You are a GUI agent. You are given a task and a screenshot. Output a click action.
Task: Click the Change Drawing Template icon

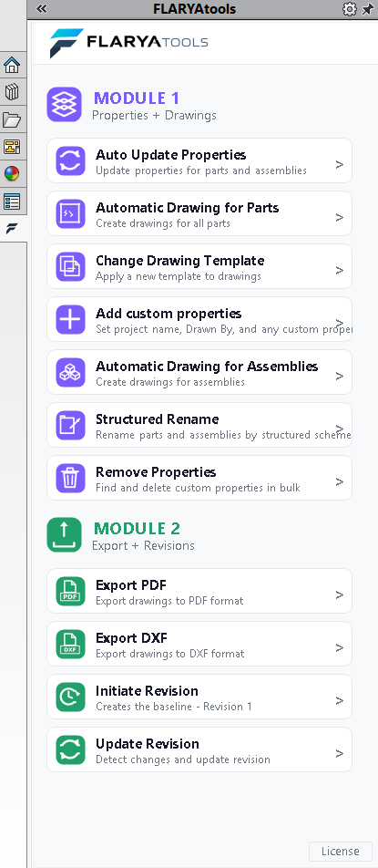coord(71,267)
